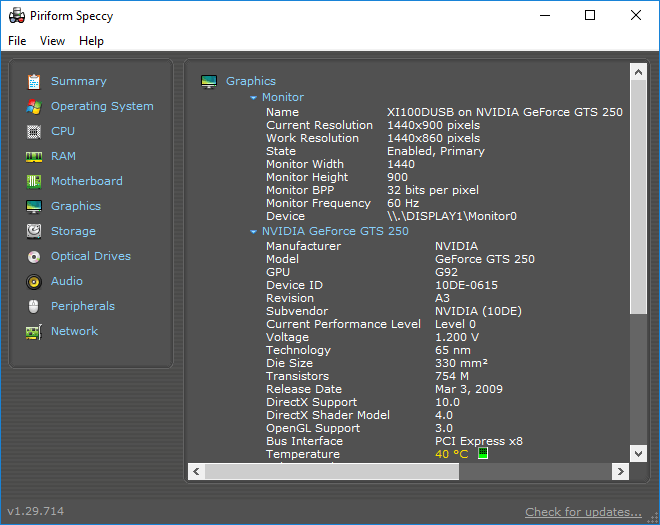Click the Optical Drives disc icon
The width and height of the screenshot is (660, 525).
(x=34, y=256)
